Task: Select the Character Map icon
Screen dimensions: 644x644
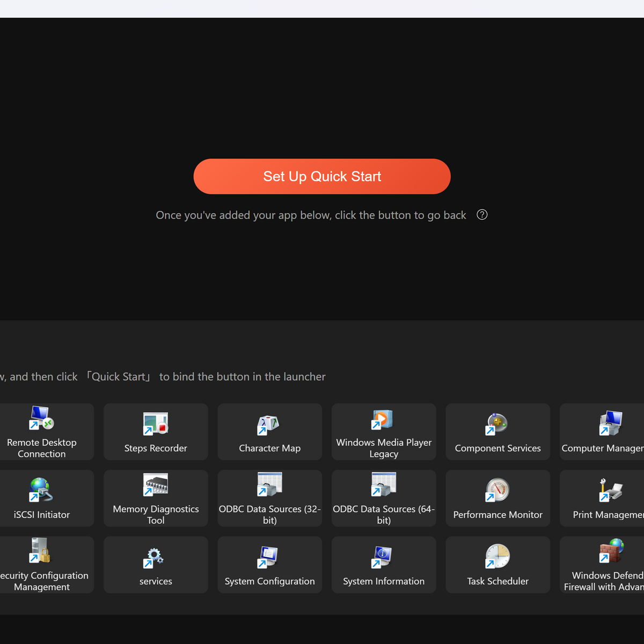Action: pyautogui.click(x=269, y=425)
